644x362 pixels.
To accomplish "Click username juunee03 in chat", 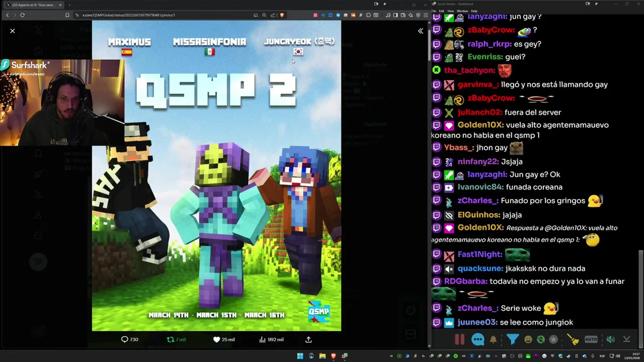I will pos(477,322).
